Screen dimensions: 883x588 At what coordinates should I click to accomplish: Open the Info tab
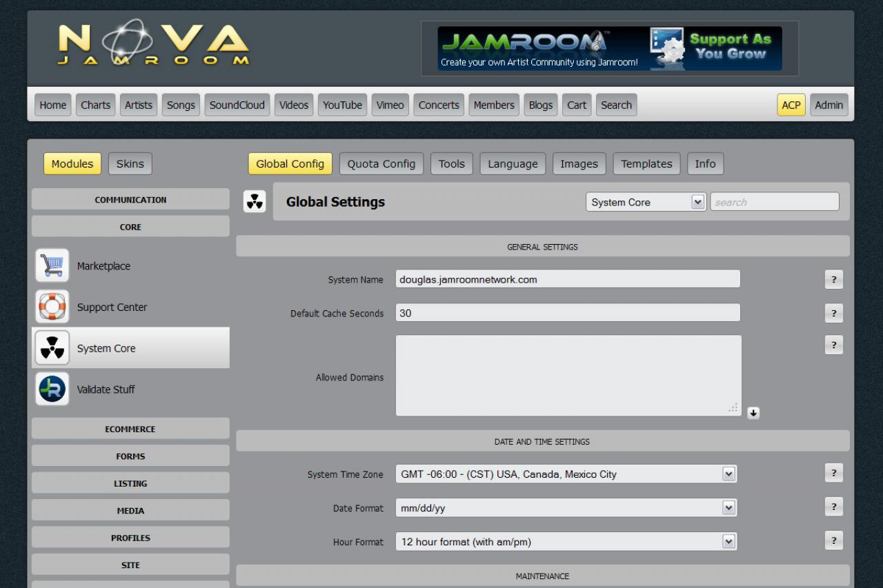(x=705, y=163)
